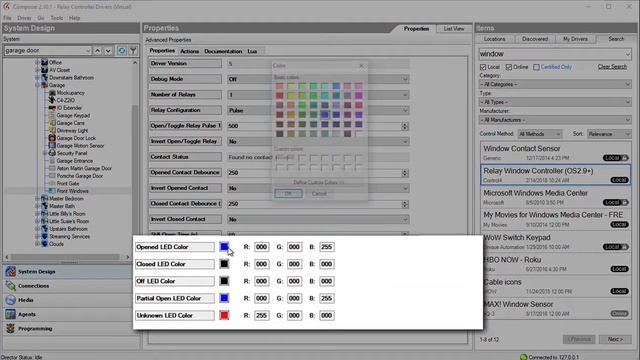Image resolution: width=640 pixels, height=360 pixels.
Task: Open the Tools menu
Action: (57, 18)
